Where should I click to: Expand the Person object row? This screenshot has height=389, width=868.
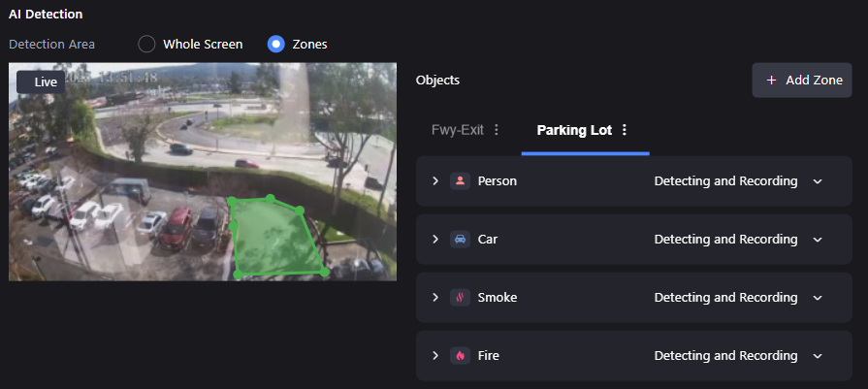(435, 181)
